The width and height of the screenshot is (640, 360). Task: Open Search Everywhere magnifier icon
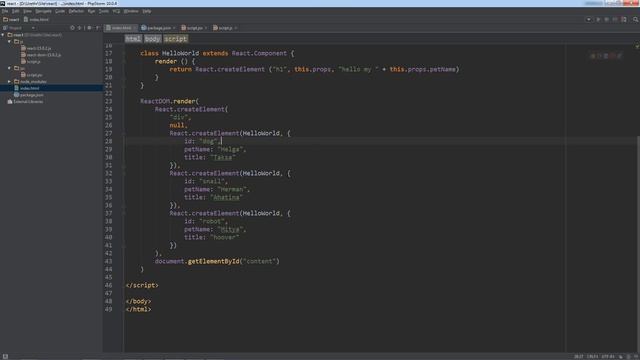(636, 20)
